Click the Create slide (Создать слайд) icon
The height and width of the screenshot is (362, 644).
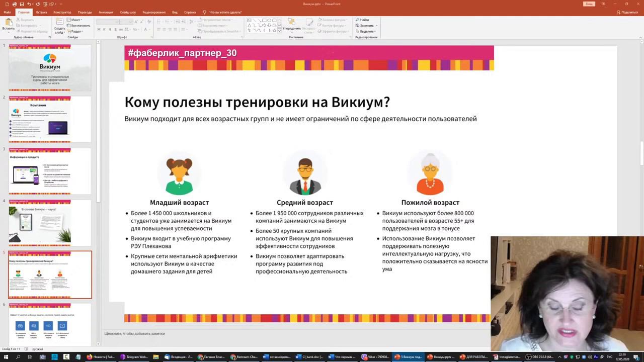[x=60, y=22]
